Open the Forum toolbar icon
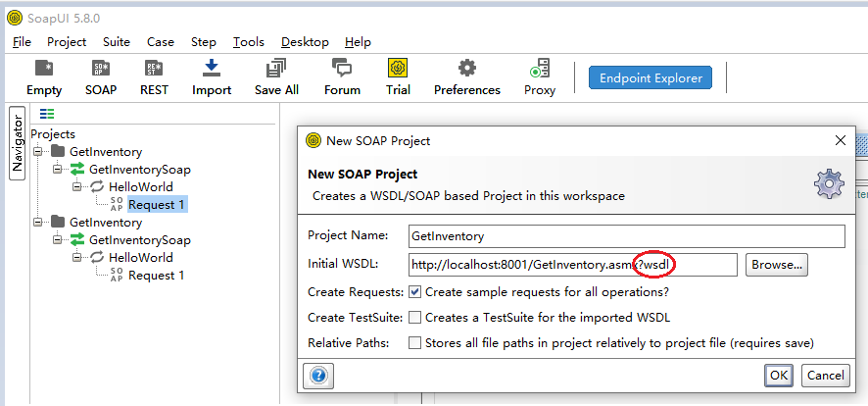868x406 pixels. tap(342, 77)
